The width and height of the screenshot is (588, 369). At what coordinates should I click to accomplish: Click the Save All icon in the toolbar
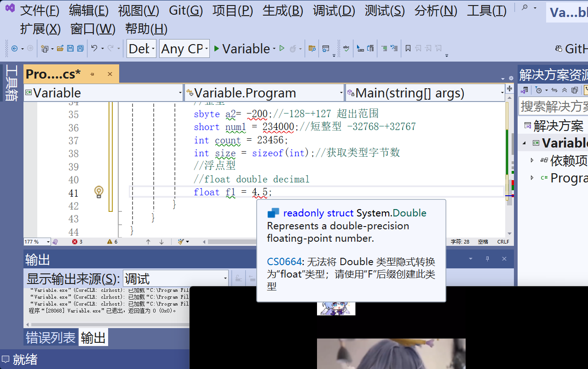(81, 48)
